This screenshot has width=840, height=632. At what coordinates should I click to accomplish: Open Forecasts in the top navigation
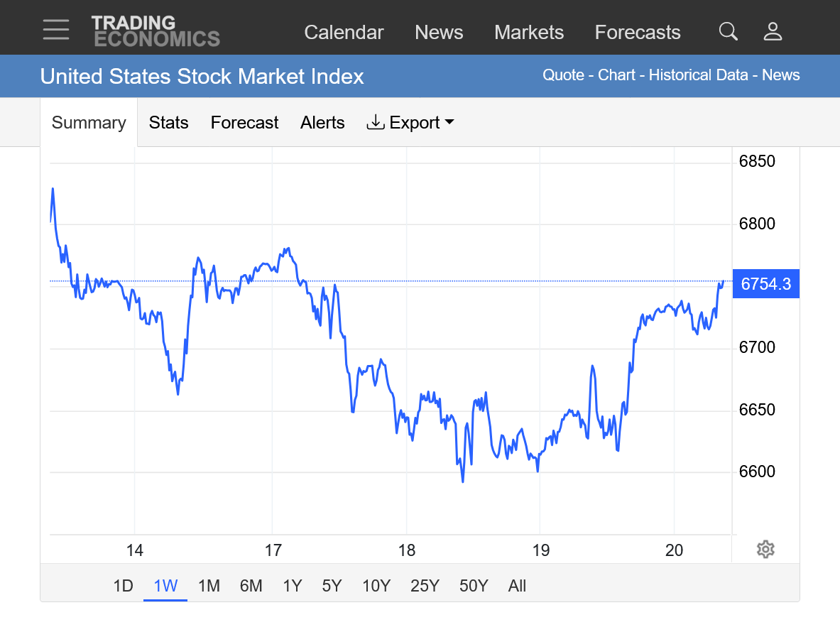pos(637,33)
